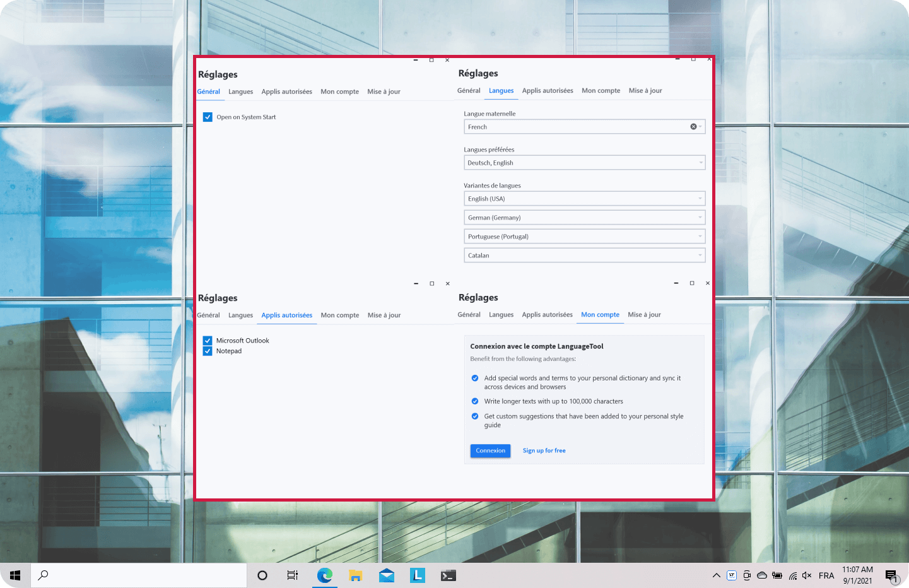The image size is (909, 588).
Task: Uncheck the Notepad checkbox
Action: point(208,351)
